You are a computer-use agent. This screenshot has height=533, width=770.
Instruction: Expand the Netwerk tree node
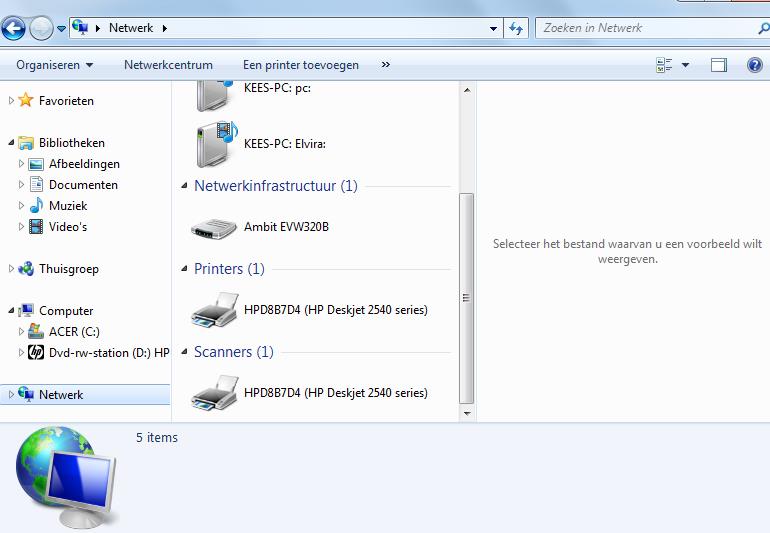point(11,394)
